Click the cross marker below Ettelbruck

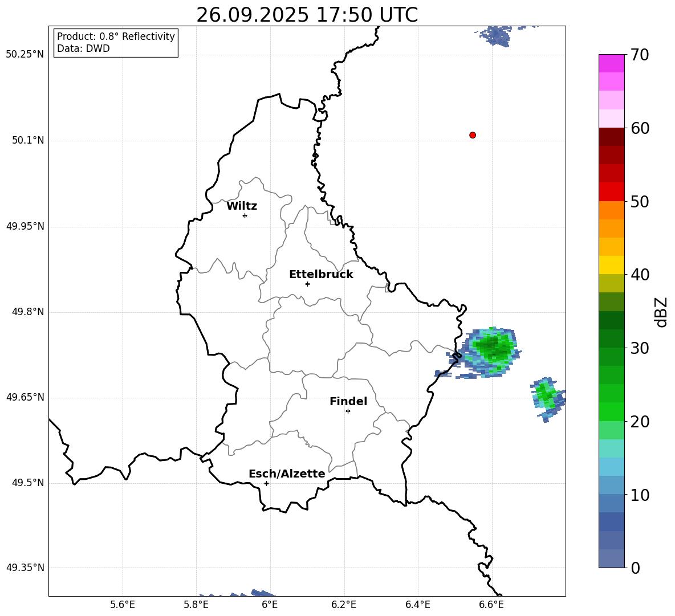(307, 284)
